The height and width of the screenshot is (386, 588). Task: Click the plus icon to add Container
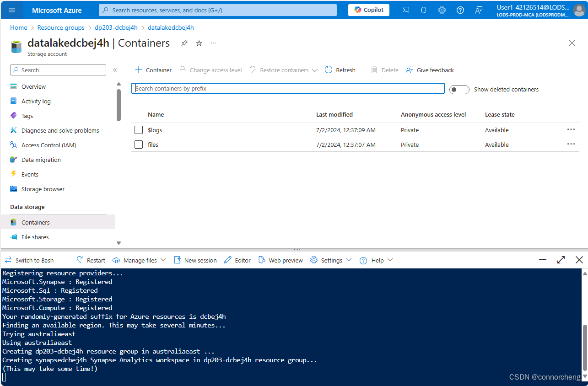coord(139,70)
